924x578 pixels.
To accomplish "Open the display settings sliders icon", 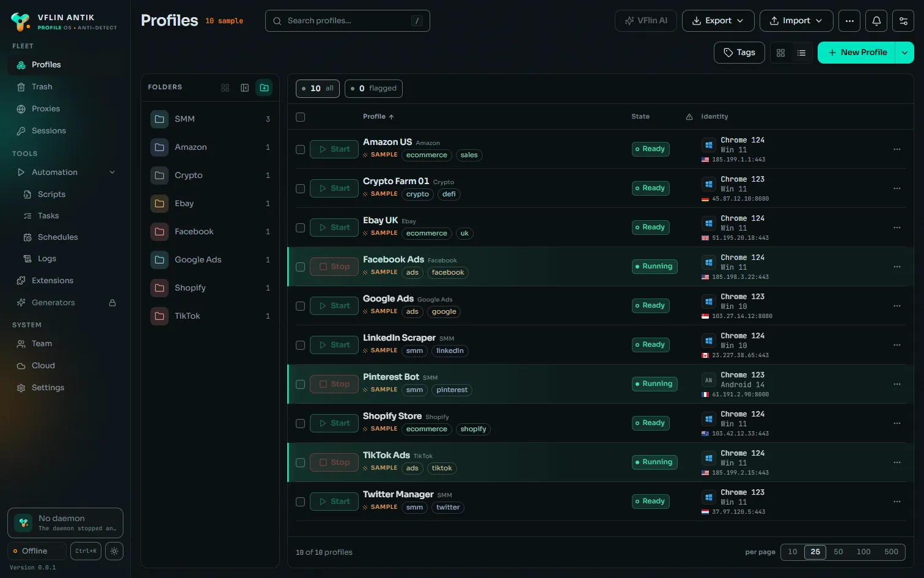I will (903, 21).
